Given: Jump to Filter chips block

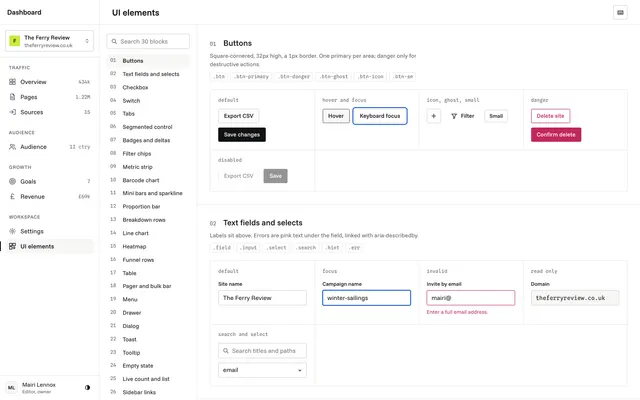Looking at the screenshot, I should [x=148, y=154].
